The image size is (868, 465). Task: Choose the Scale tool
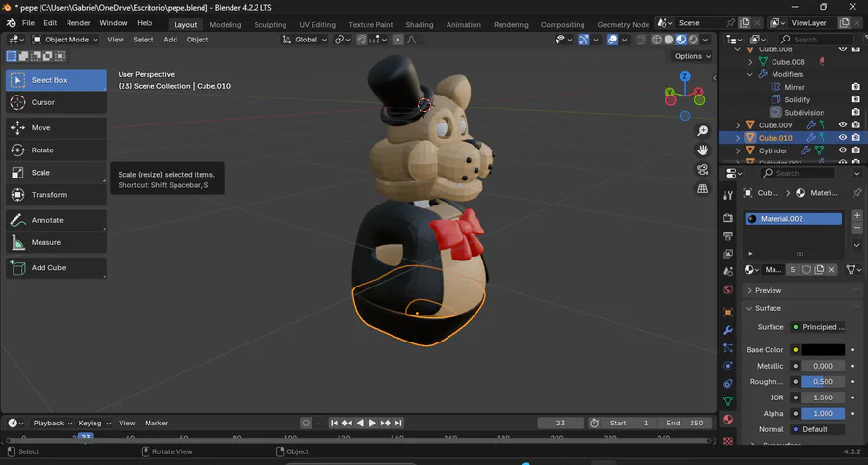point(56,172)
